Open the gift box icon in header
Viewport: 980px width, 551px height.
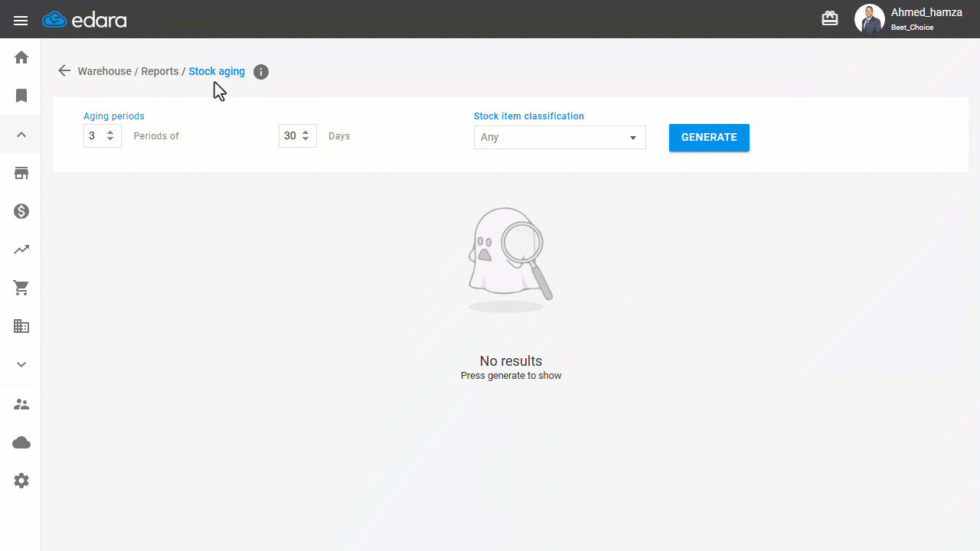click(830, 18)
